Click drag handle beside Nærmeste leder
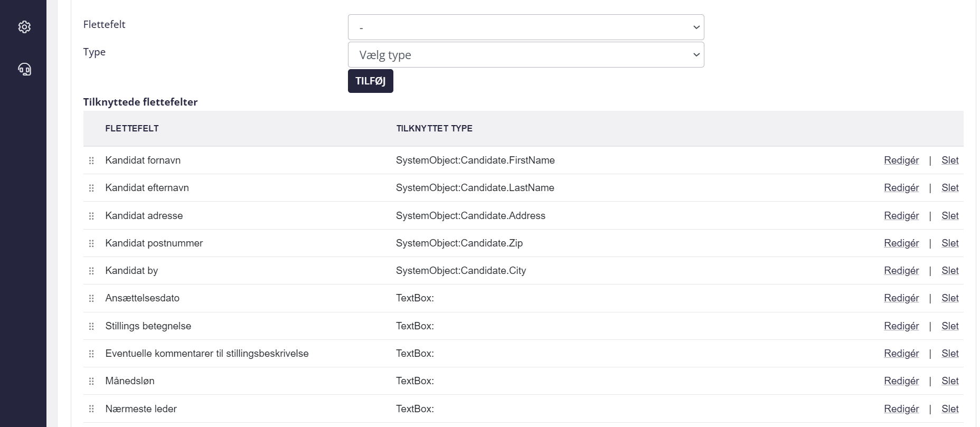Screen dimensions: 980x427 tap(91, 409)
